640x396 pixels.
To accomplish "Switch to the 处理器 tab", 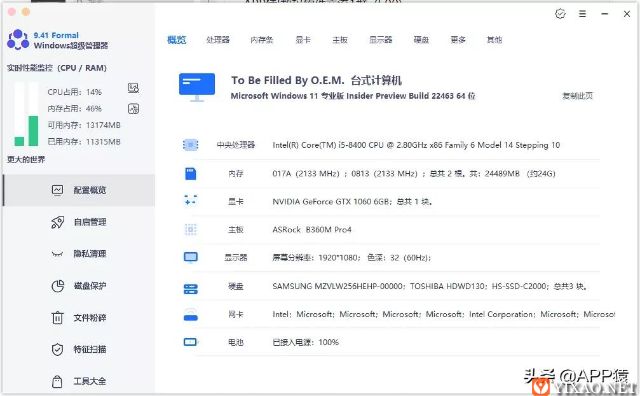I will click(x=218, y=40).
